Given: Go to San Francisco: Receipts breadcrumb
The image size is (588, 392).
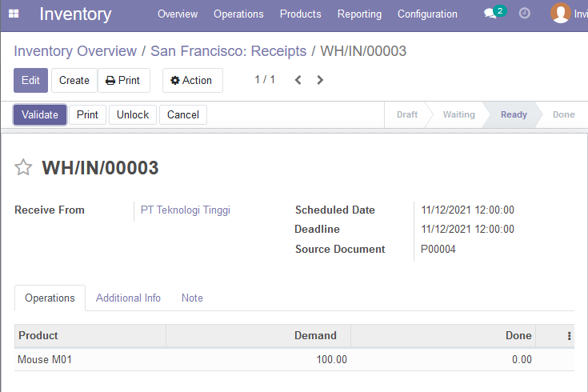Looking at the screenshot, I should [x=228, y=51].
